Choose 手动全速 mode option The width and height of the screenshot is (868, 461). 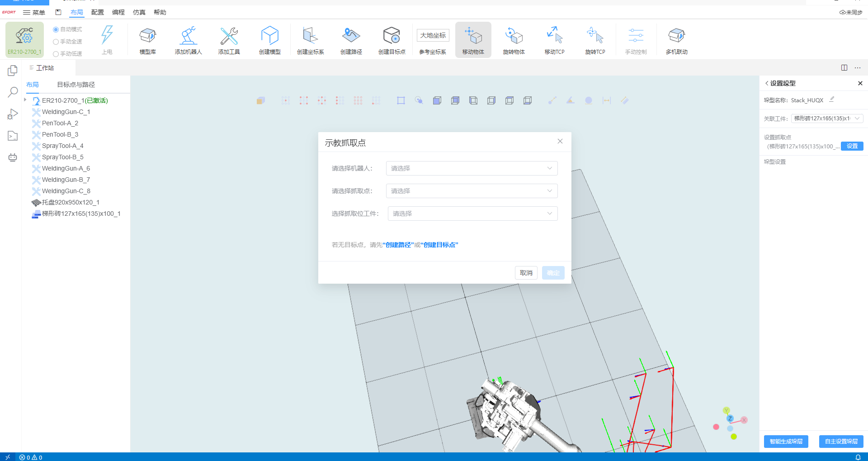tap(56, 42)
